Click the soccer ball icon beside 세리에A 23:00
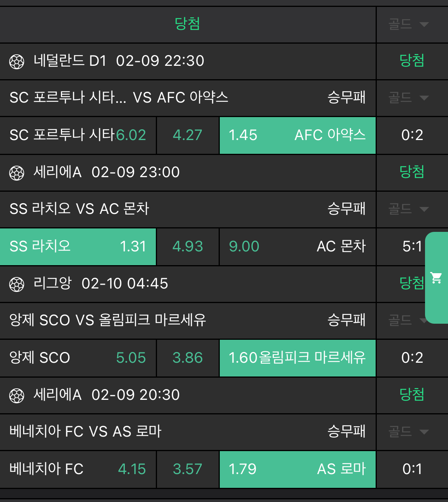The image size is (448, 502). tap(17, 173)
